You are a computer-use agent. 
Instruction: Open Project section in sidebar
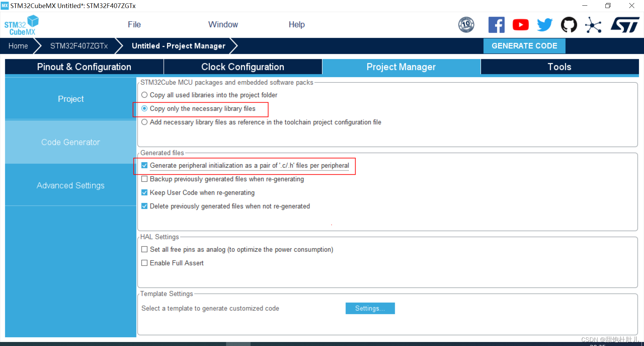71,99
